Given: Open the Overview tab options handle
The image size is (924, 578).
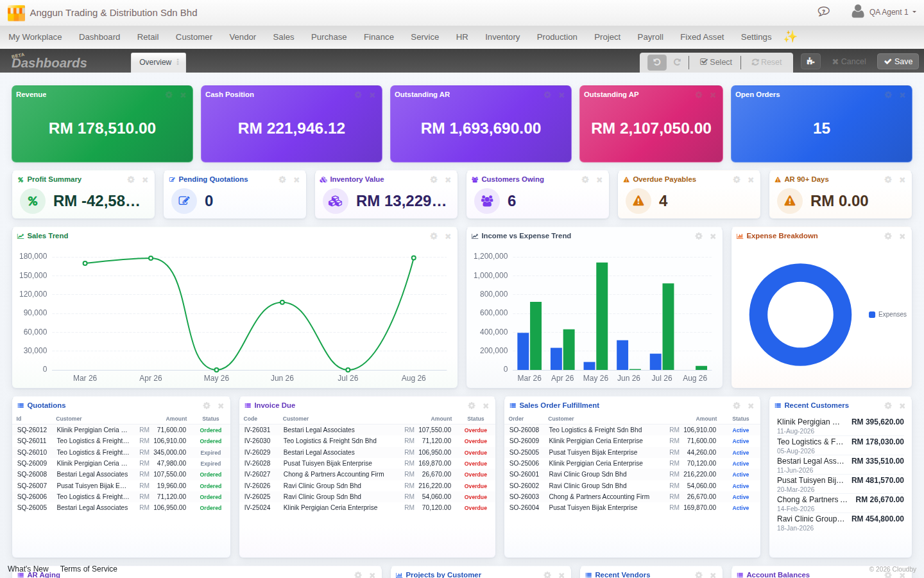Looking at the screenshot, I should coord(178,62).
